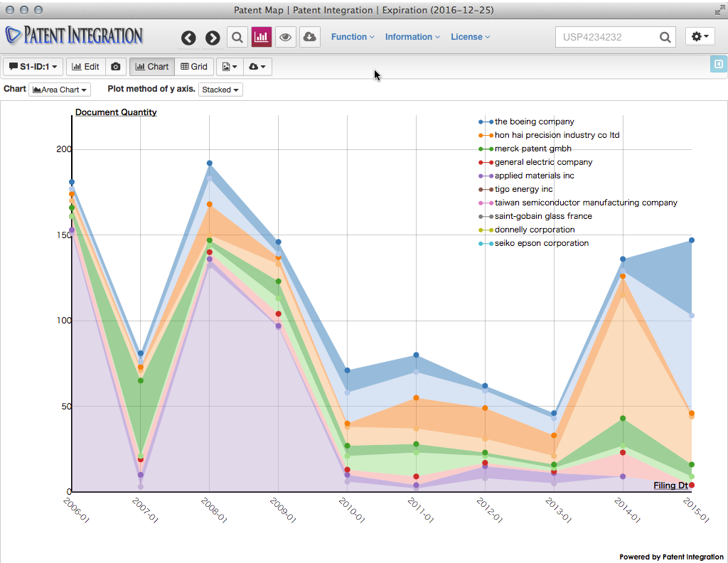
Task: Click the 2014-01 axis tick label
Action: 627,510
